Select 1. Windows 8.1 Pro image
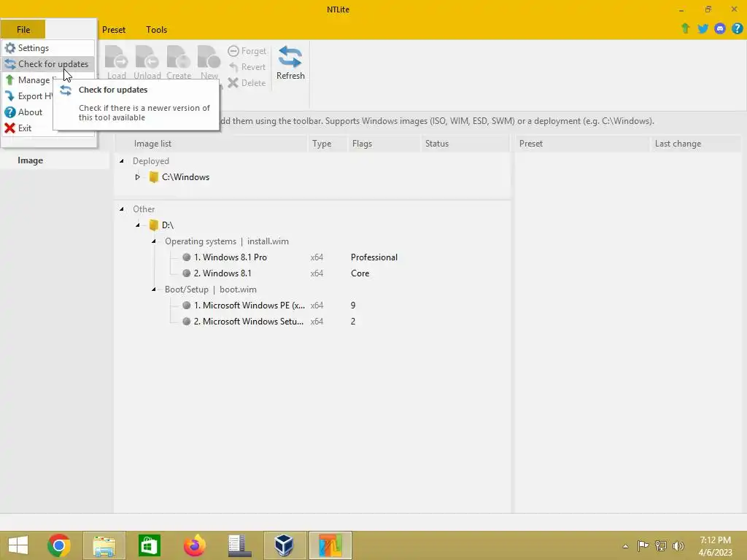Viewport: 747px width, 560px height. tap(230, 257)
